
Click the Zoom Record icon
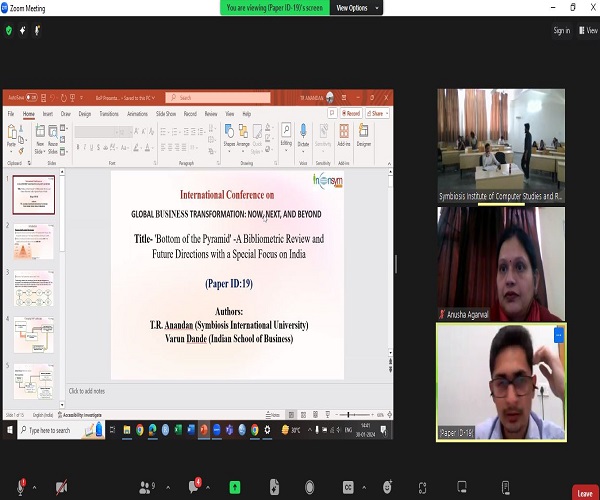point(310,487)
